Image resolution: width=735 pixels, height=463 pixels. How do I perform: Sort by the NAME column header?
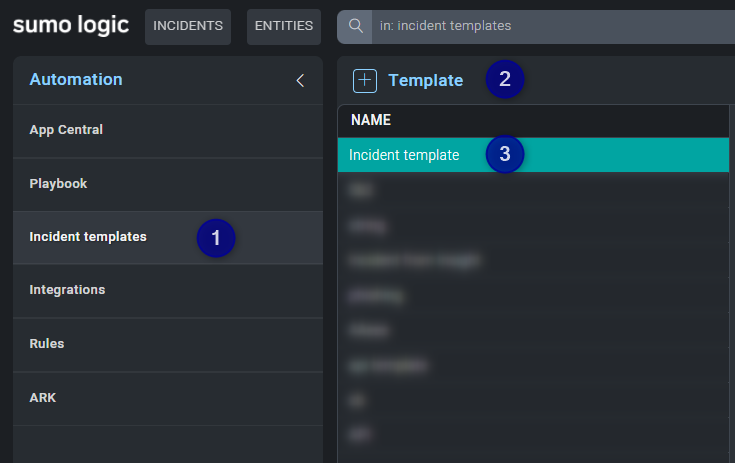point(370,120)
